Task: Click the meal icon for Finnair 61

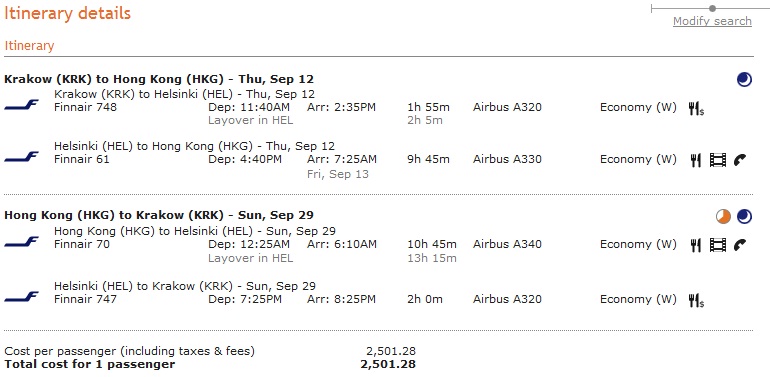Action: tap(695, 160)
